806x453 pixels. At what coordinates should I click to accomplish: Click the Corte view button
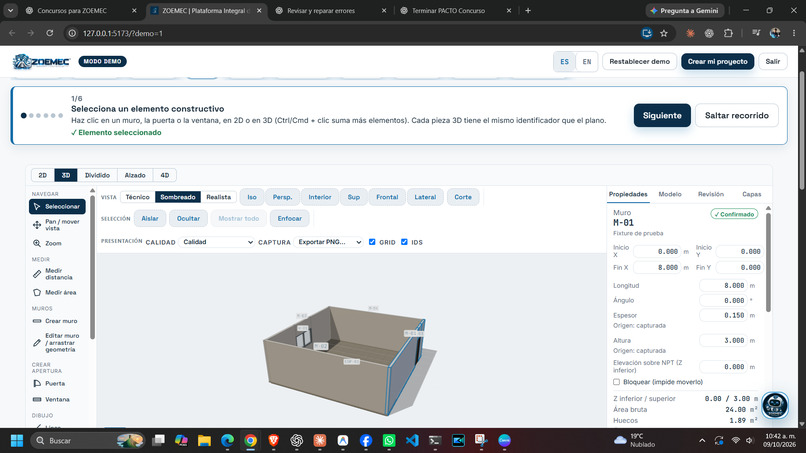click(463, 197)
